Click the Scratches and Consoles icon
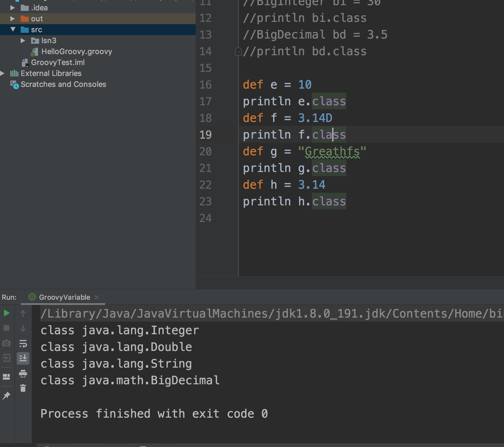Screen dimensions: 504x447 pos(14,85)
